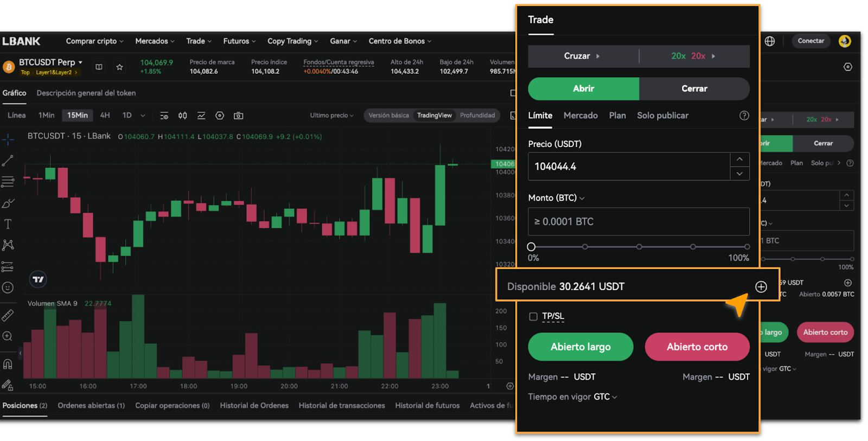The image size is (868, 441).
Task: Select the text annotation tool
Action: (x=8, y=224)
